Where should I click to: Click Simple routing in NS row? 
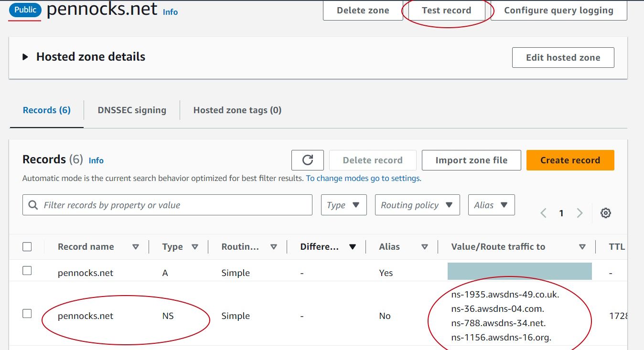pyautogui.click(x=236, y=316)
